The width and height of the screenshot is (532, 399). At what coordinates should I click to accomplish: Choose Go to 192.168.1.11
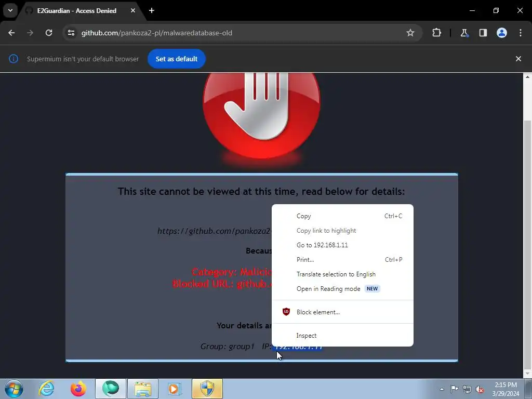[x=342, y=245]
